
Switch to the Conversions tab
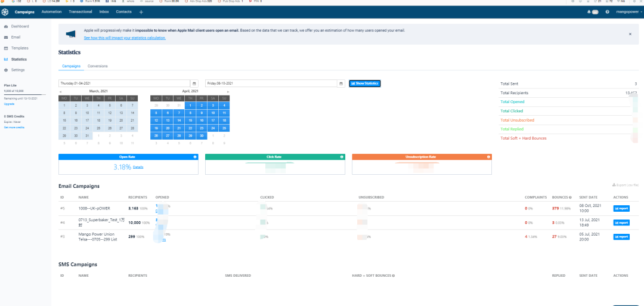point(97,66)
